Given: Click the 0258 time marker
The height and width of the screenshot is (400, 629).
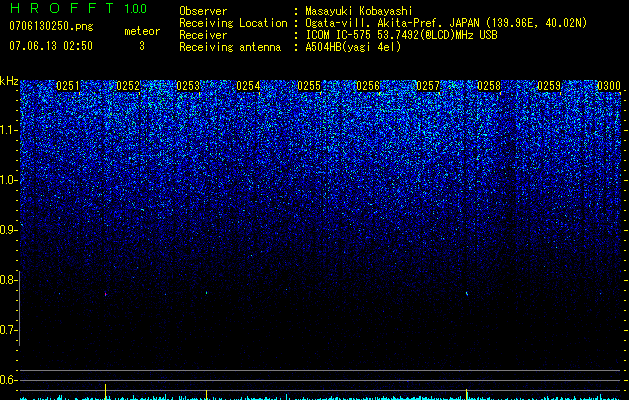Looking at the screenshot, I should click(489, 86).
